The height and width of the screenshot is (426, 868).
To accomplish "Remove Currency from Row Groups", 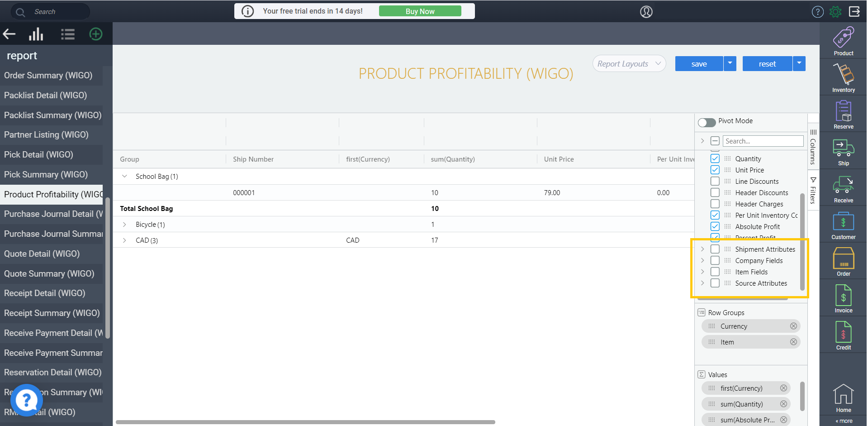I will coord(793,326).
